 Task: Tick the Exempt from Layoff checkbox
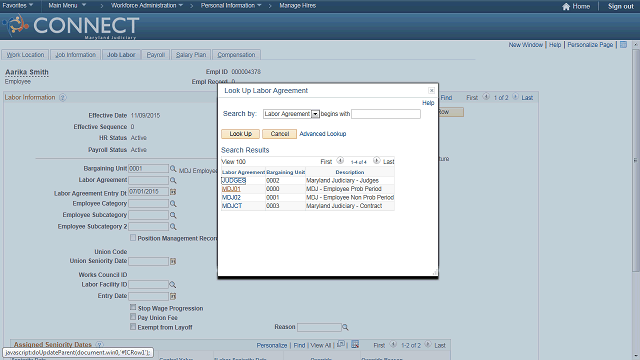point(133,326)
